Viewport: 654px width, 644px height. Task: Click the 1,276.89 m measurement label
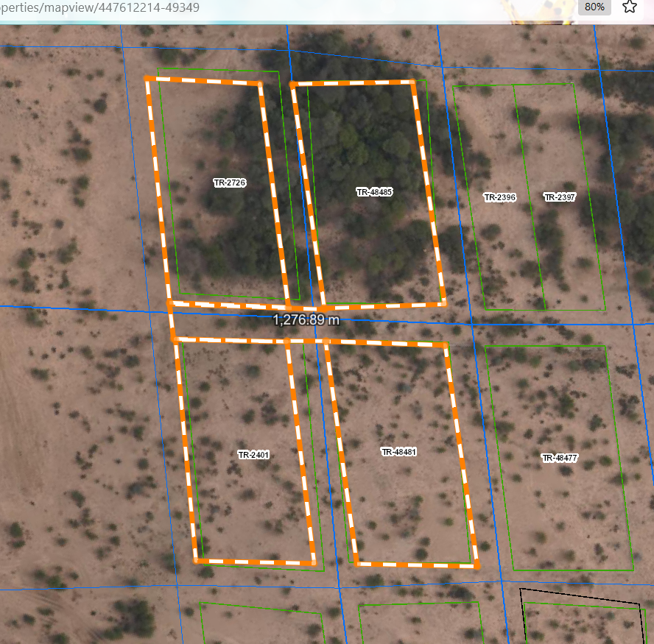[x=306, y=319]
